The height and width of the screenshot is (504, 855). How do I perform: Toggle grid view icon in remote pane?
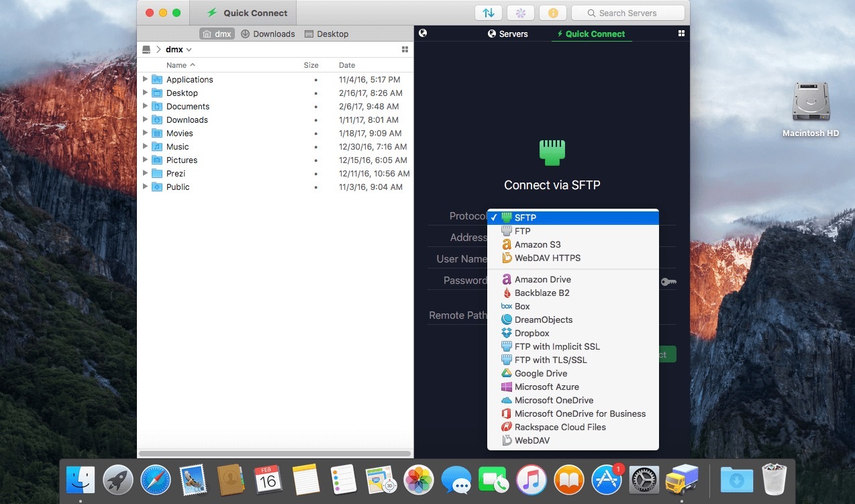(x=681, y=34)
